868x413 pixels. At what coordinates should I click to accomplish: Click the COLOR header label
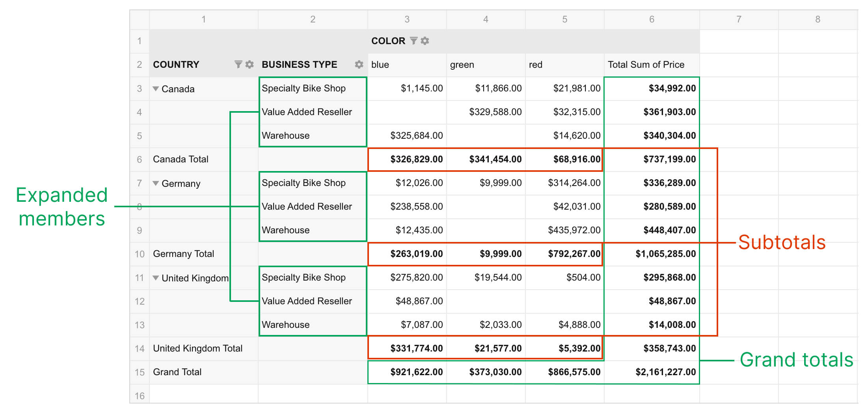388,41
